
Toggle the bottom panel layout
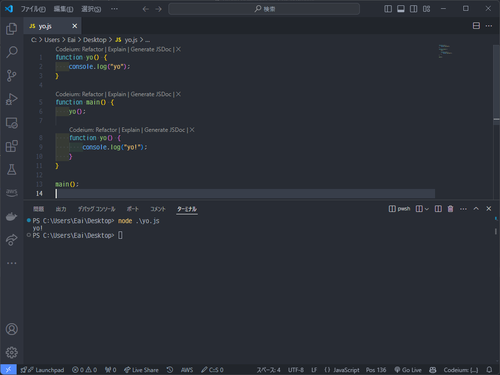pyautogui.click(x=401, y=9)
